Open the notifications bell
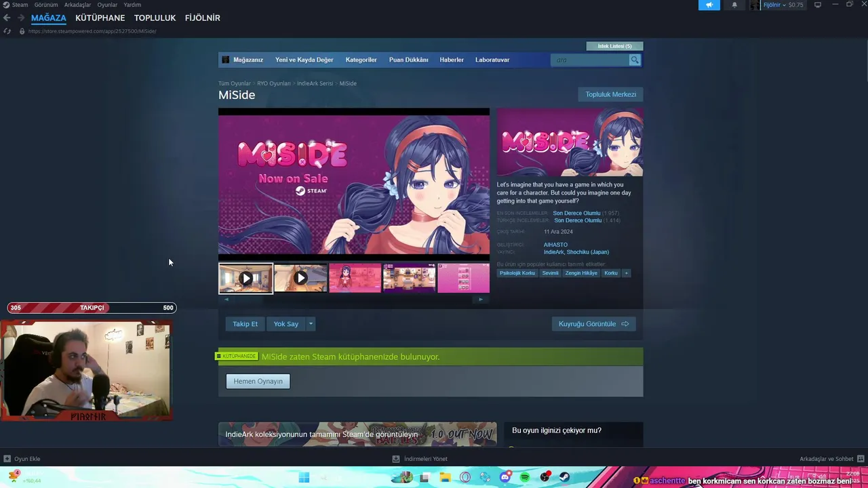This screenshot has width=868, height=488. (x=734, y=5)
